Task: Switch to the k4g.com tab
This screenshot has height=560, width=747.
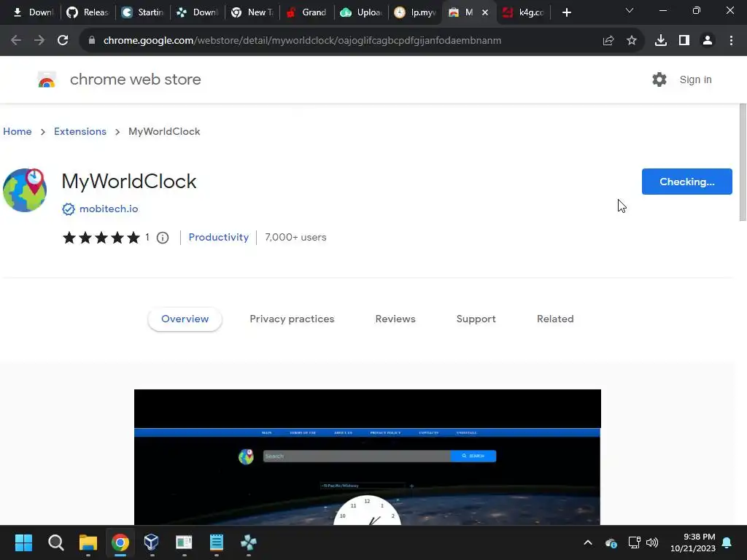Action: tap(524, 12)
